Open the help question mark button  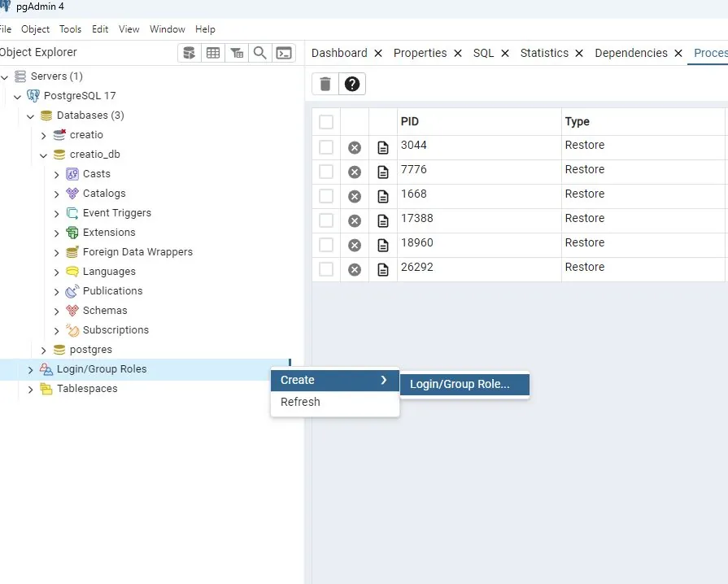pyautogui.click(x=352, y=84)
